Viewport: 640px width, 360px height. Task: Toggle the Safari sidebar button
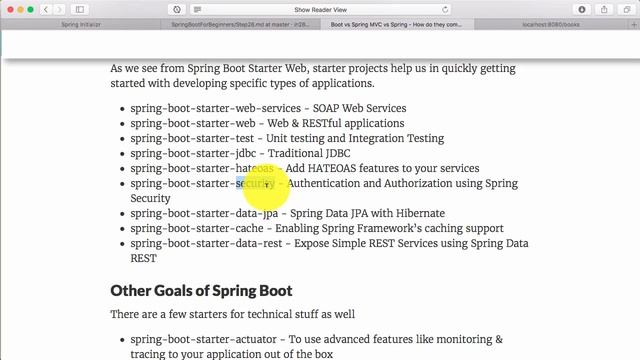(x=80, y=9)
